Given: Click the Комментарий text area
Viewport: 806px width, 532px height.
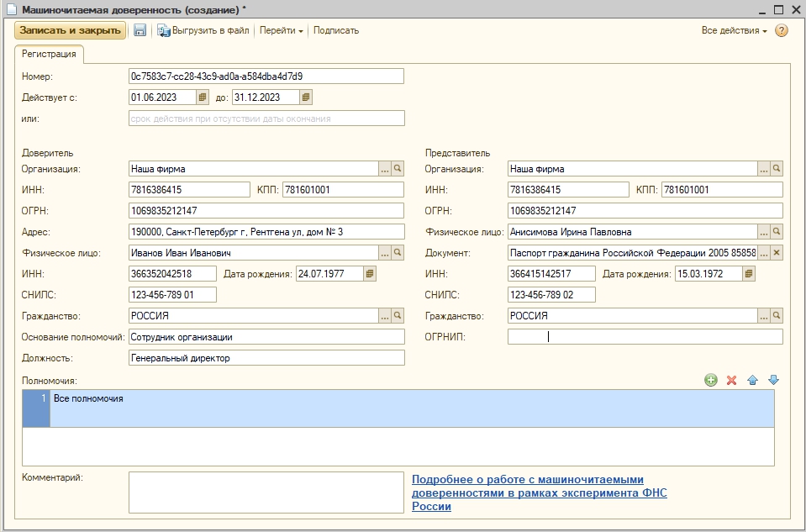Looking at the screenshot, I should [x=266, y=492].
